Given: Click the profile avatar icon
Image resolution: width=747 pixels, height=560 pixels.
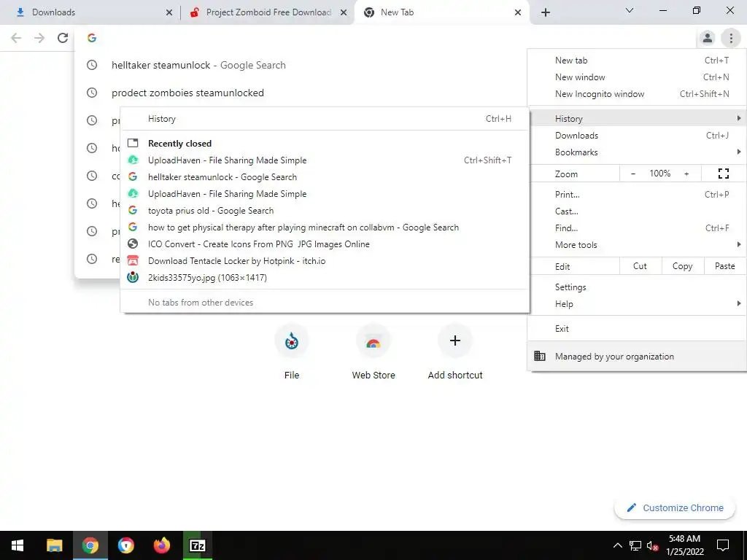Looking at the screenshot, I should pos(708,38).
